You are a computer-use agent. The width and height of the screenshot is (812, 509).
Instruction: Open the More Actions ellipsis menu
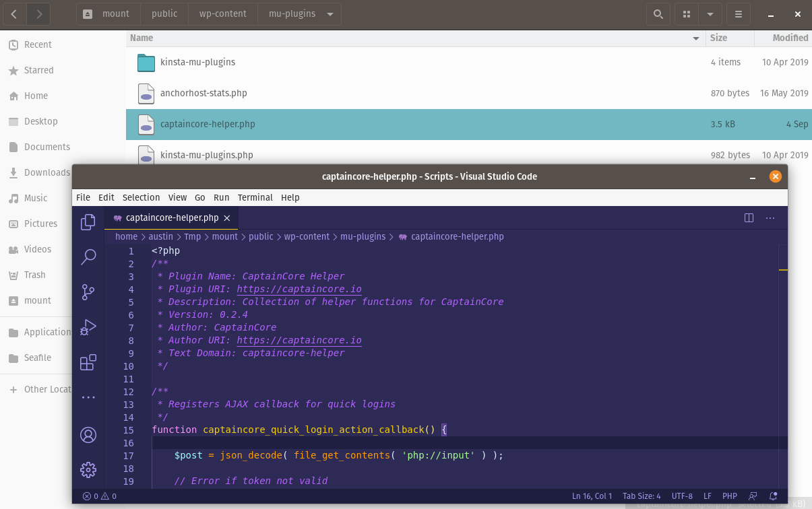(770, 217)
